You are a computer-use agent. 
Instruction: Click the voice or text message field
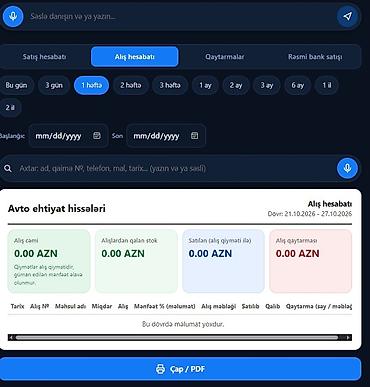[x=180, y=16]
